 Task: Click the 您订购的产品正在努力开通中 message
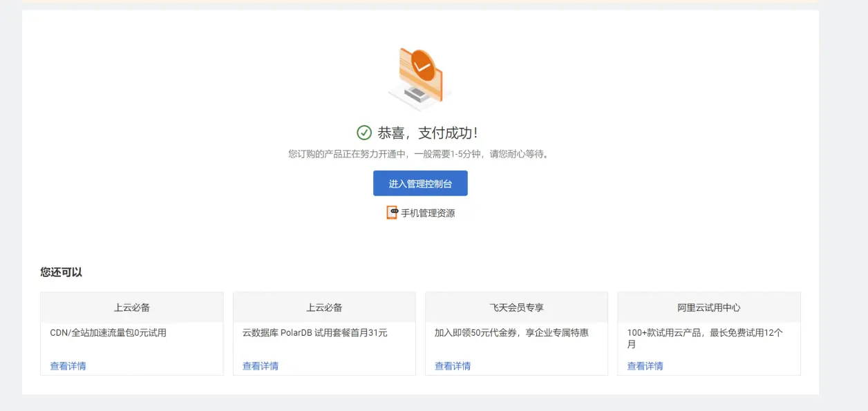[x=419, y=154]
